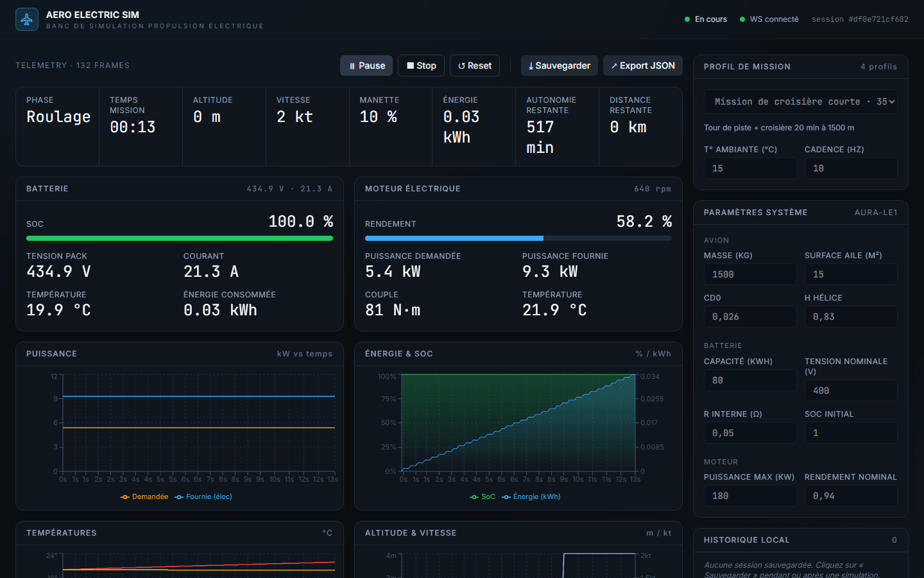Click the '640 rpm' motor readout
This screenshot has width=924, height=578.
tap(653, 189)
